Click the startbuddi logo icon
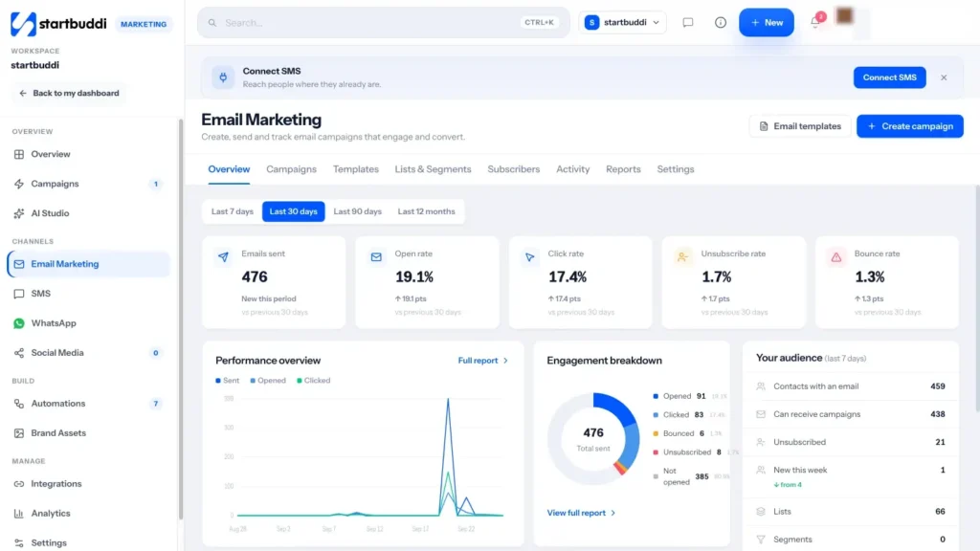 [x=23, y=24]
